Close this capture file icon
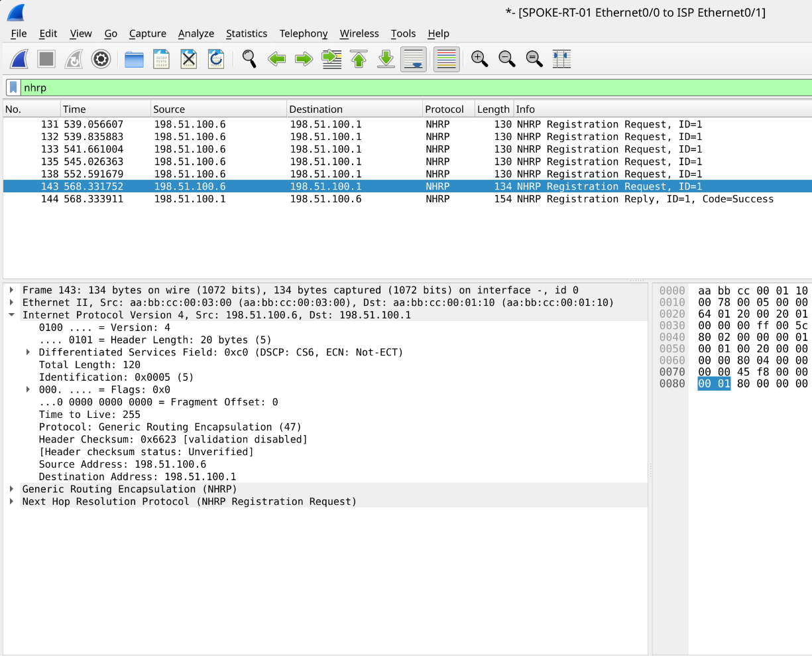Screen dimensions: 812x656 189,59
